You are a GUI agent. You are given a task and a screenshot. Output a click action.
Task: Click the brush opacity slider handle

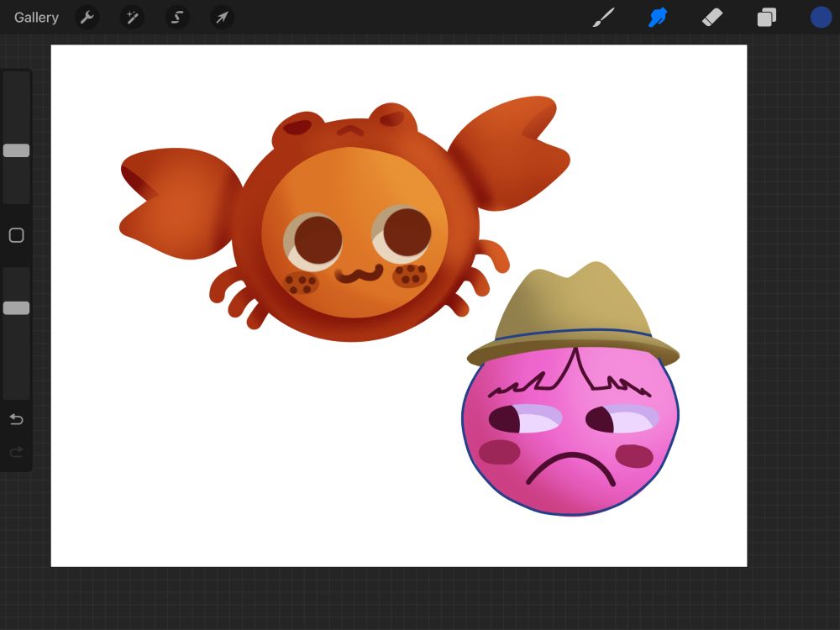pyautogui.click(x=17, y=308)
